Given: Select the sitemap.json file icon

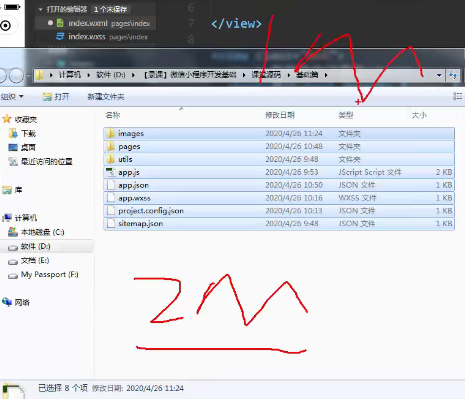Looking at the screenshot, I should pos(110,223).
